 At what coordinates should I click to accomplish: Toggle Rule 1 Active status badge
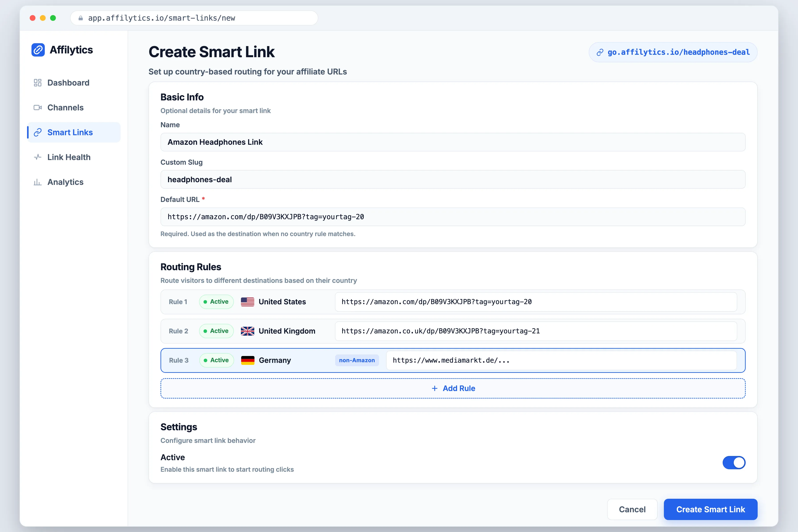coord(216,302)
